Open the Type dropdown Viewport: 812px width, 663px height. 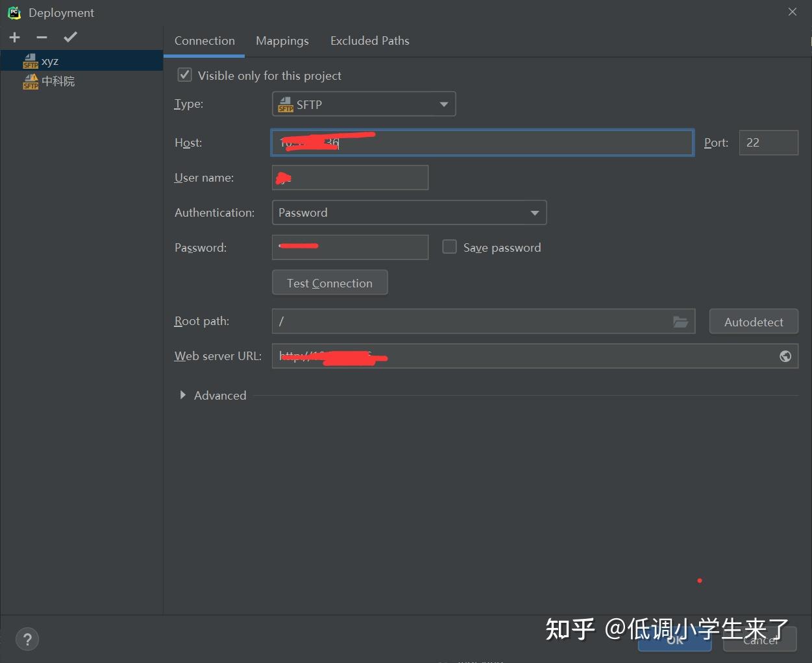pyautogui.click(x=443, y=104)
